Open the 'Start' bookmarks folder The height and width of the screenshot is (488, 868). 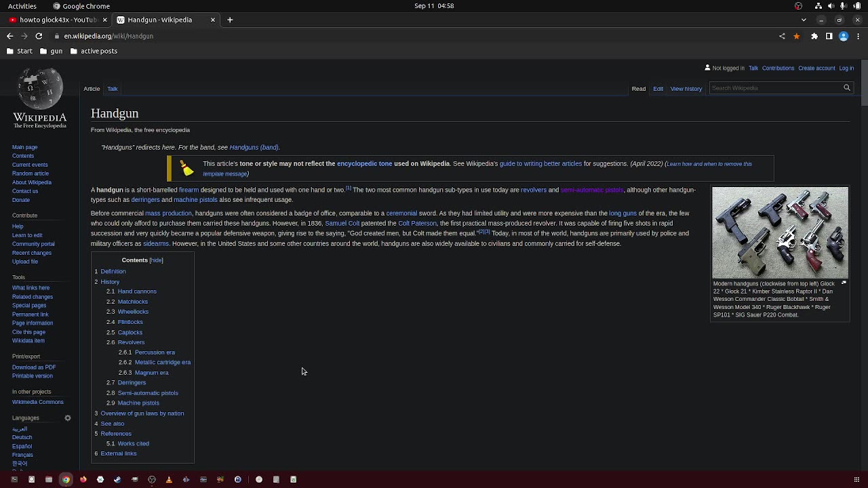(19, 51)
